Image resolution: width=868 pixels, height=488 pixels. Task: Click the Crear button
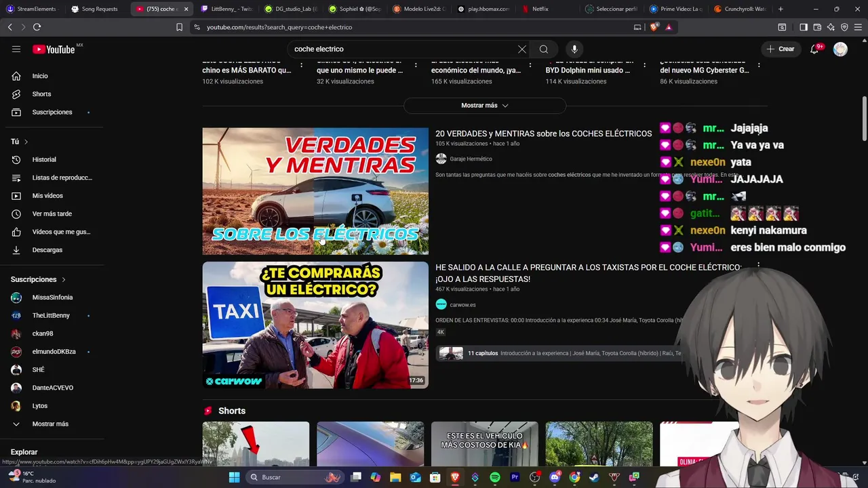(x=781, y=49)
